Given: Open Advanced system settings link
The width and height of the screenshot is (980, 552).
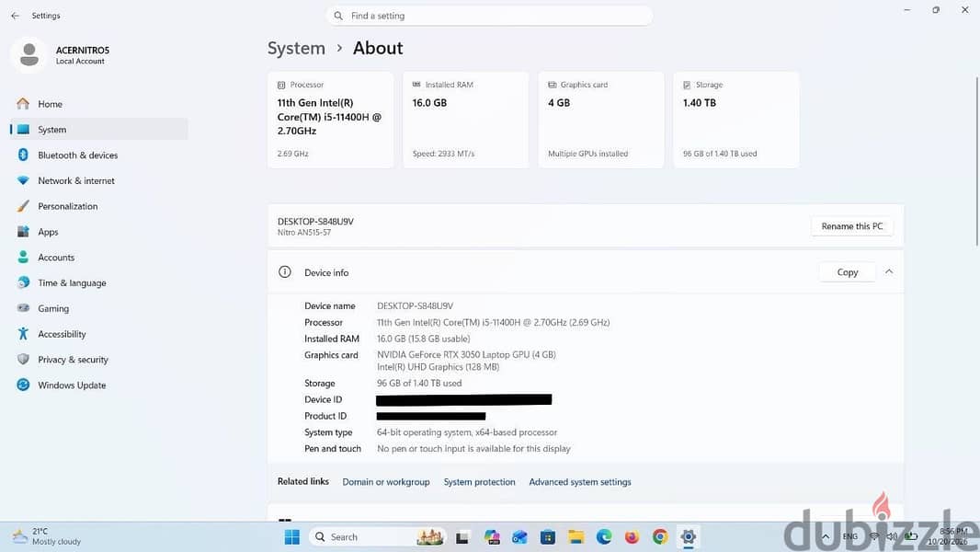Looking at the screenshot, I should [580, 482].
